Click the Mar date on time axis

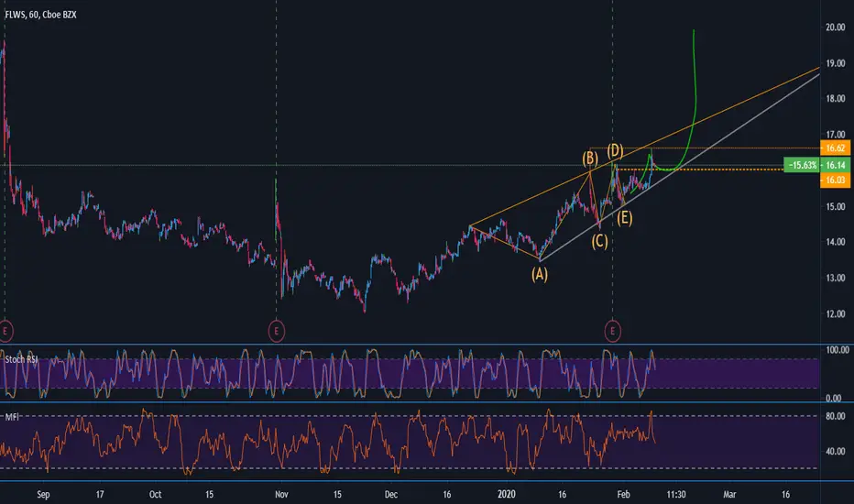pos(729,494)
